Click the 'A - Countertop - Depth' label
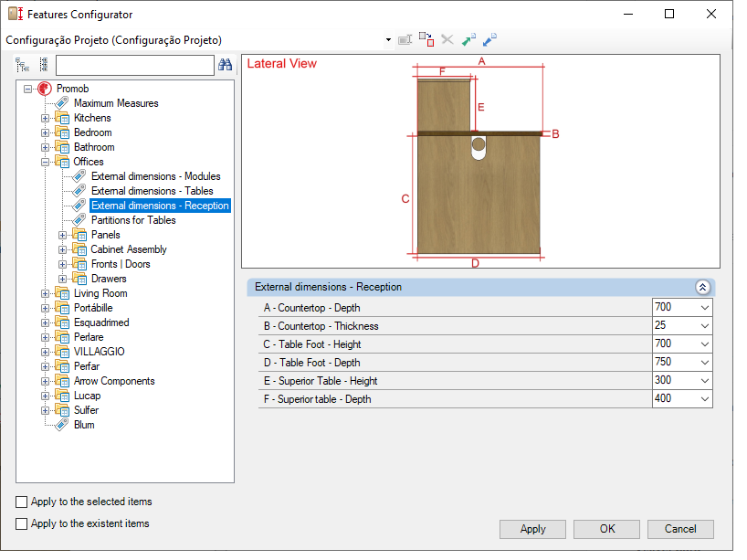Screen dimensions: 747x560 click(312, 308)
